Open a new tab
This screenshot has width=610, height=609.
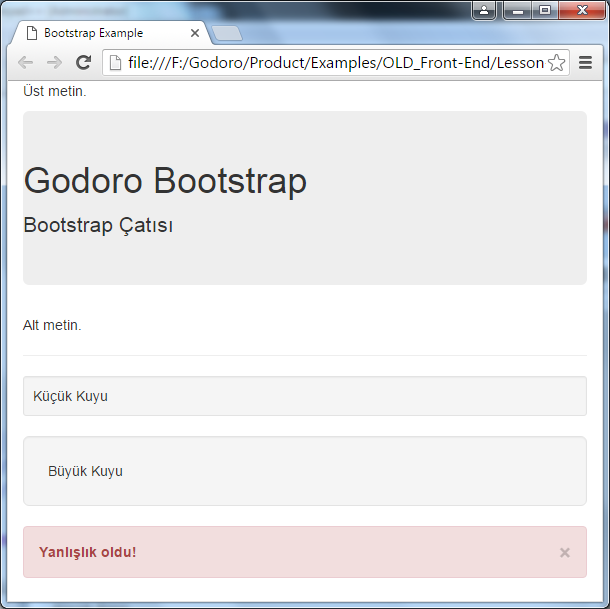point(227,33)
